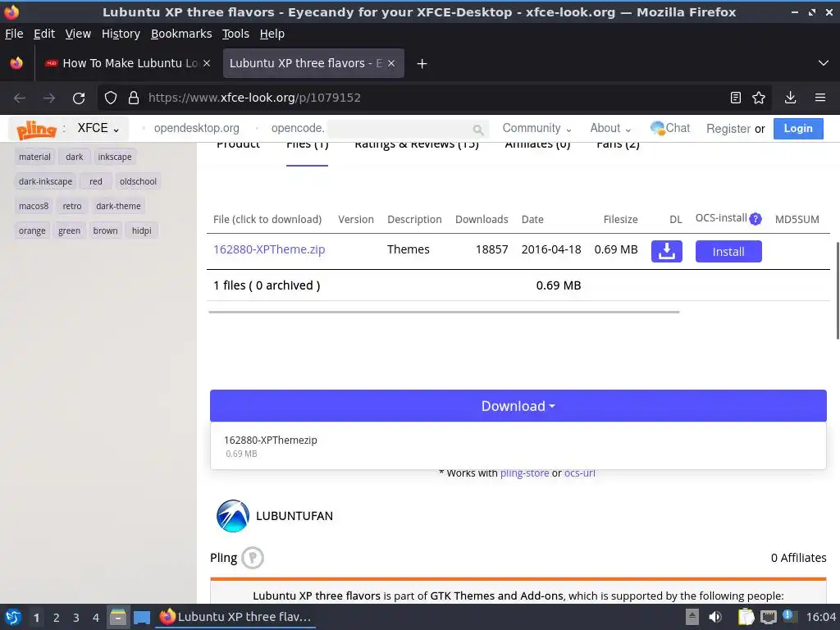Click the Pling logo
This screenshot has height=630, width=840.
click(x=36, y=129)
